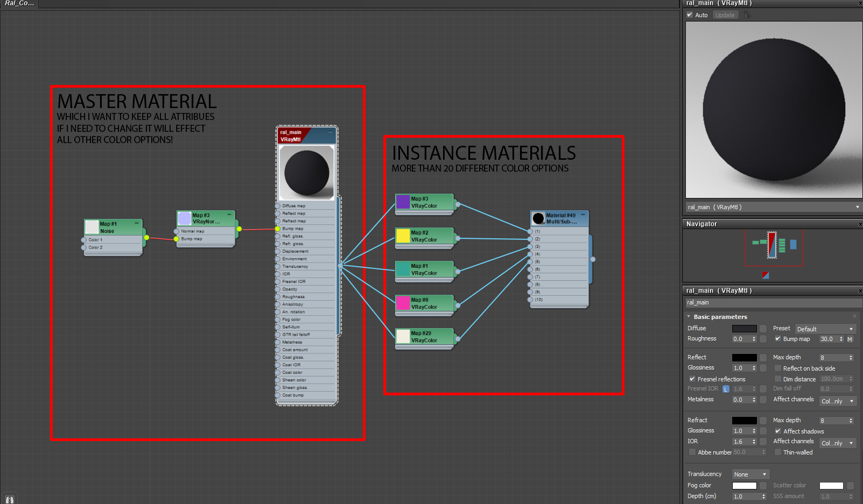Click the Diffuse map slot button
The image size is (863, 504).
pyautogui.click(x=763, y=329)
